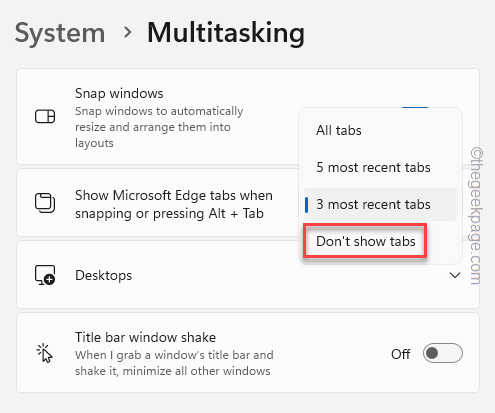The height and width of the screenshot is (413, 495).
Task: Click the Snap windows layout icon
Action: pyautogui.click(x=45, y=116)
